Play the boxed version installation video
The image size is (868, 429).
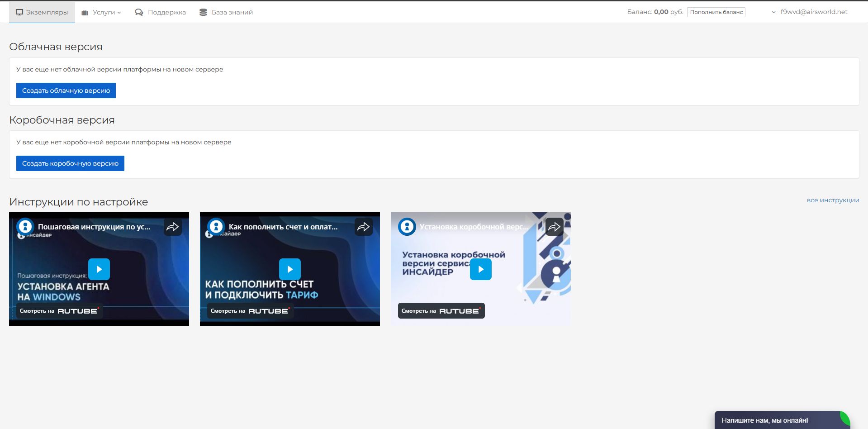coord(481,269)
